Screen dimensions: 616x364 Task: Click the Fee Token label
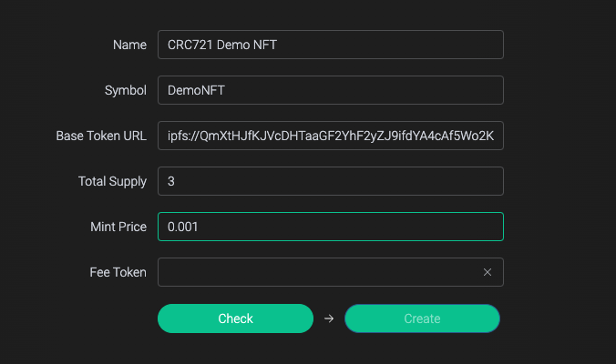point(118,272)
